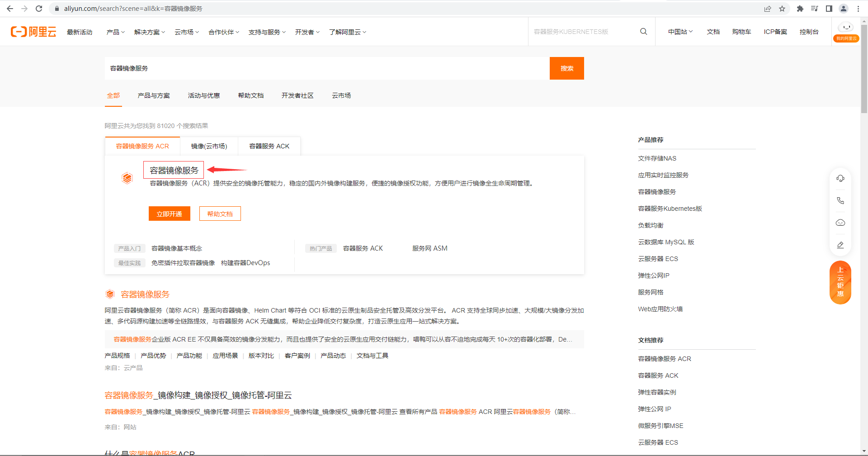Screen dimensions: 868x456
Task: Open 服务网 ASM hot product link
Action: click(x=430, y=248)
